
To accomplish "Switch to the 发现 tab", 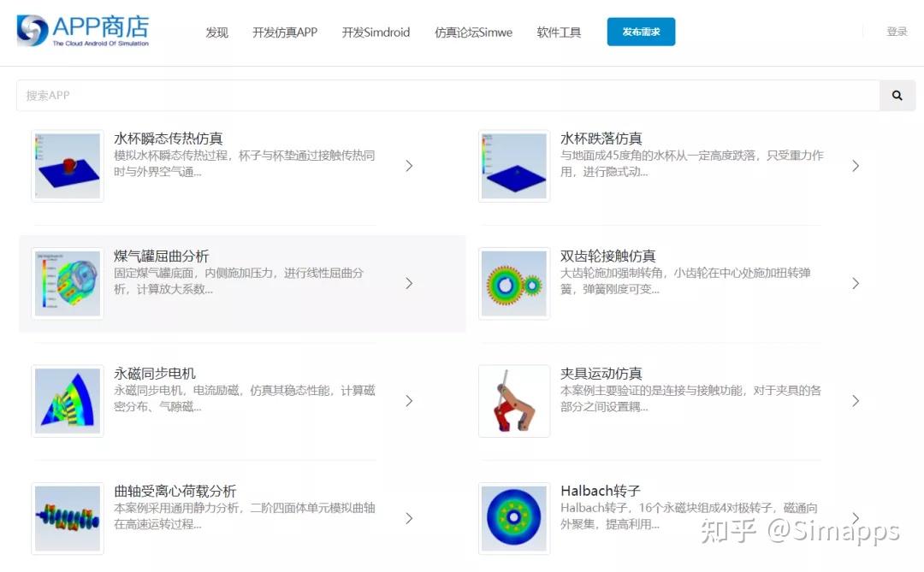I will 216,32.
